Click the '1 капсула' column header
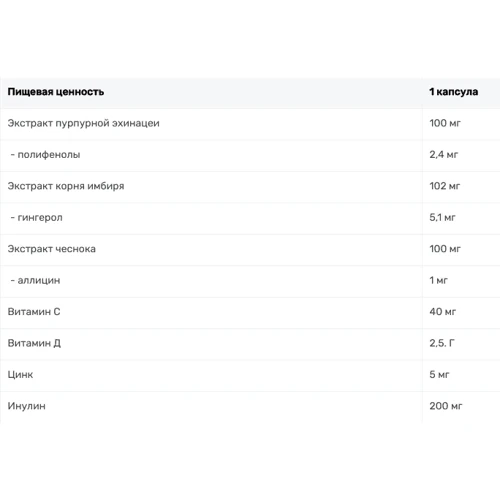 (453, 92)
